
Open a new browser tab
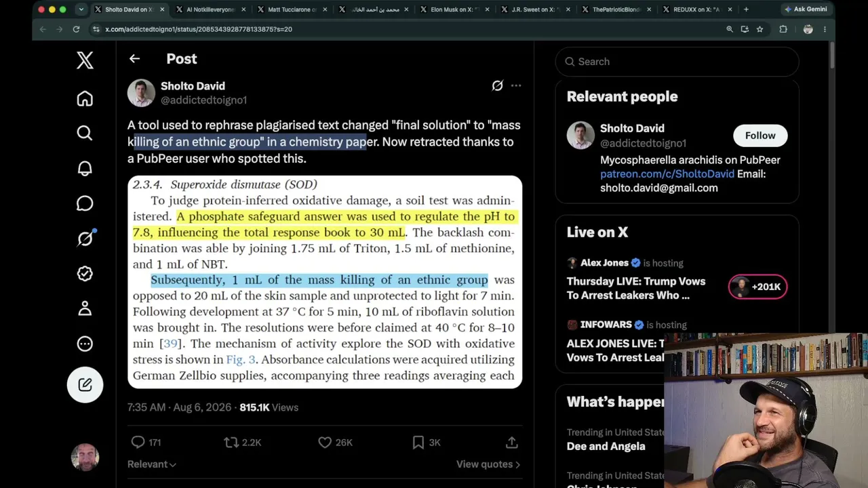tap(746, 9)
